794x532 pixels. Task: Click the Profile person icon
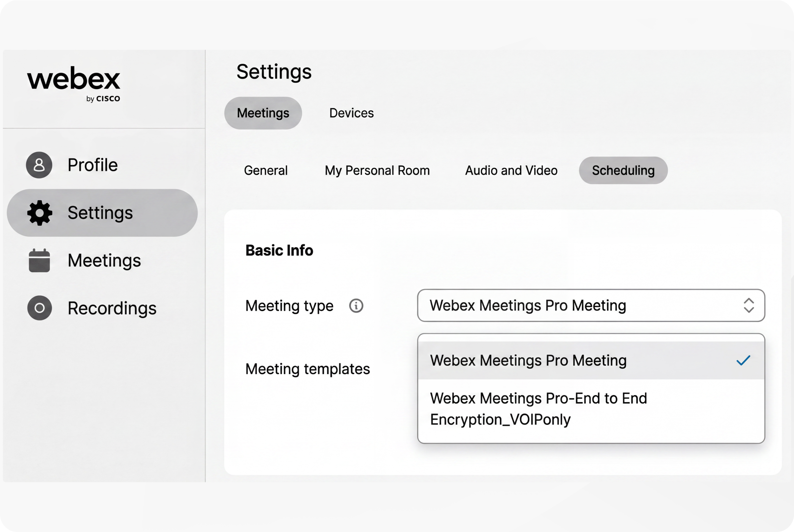(39, 165)
